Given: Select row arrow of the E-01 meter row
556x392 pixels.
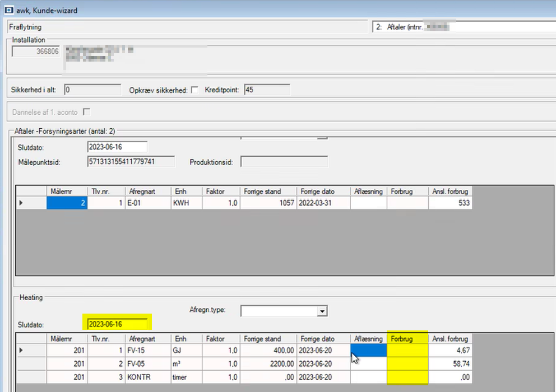Looking at the screenshot, I should click(x=31, y=203).
